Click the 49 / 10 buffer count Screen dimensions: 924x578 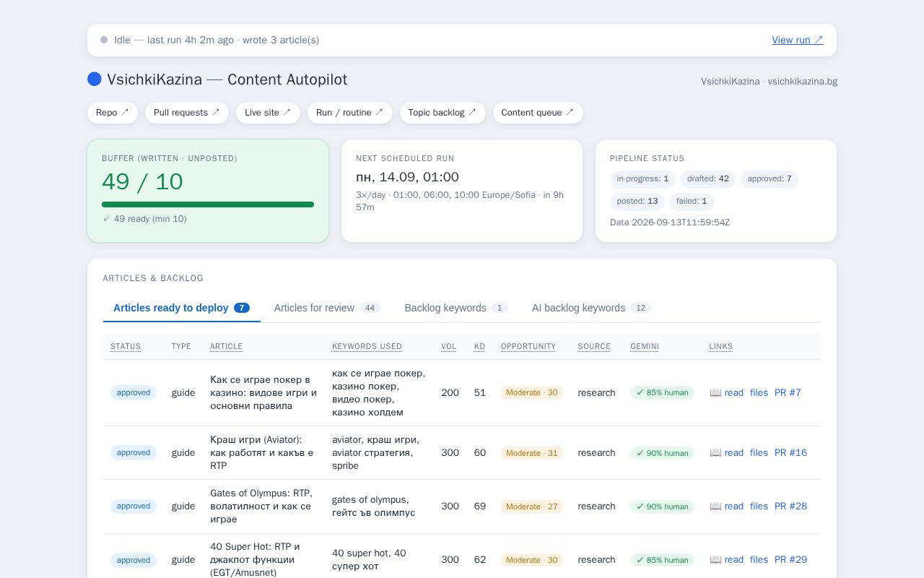tap(142, 181)
